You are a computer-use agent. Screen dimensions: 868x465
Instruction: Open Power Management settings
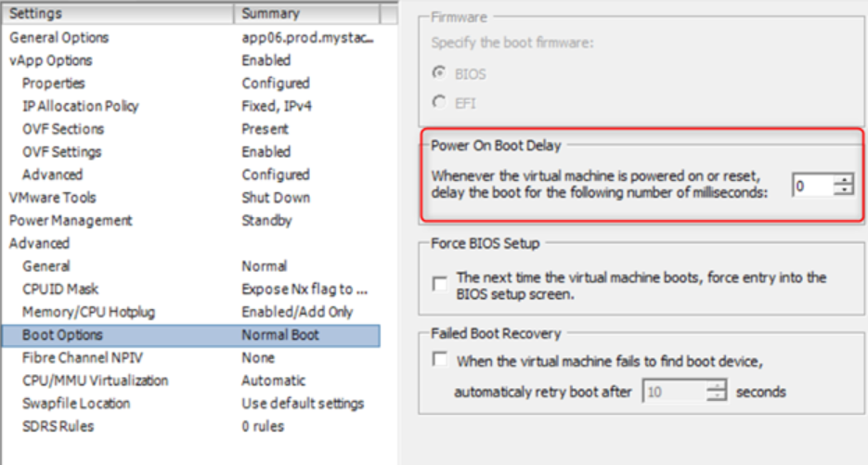point(71,221)
